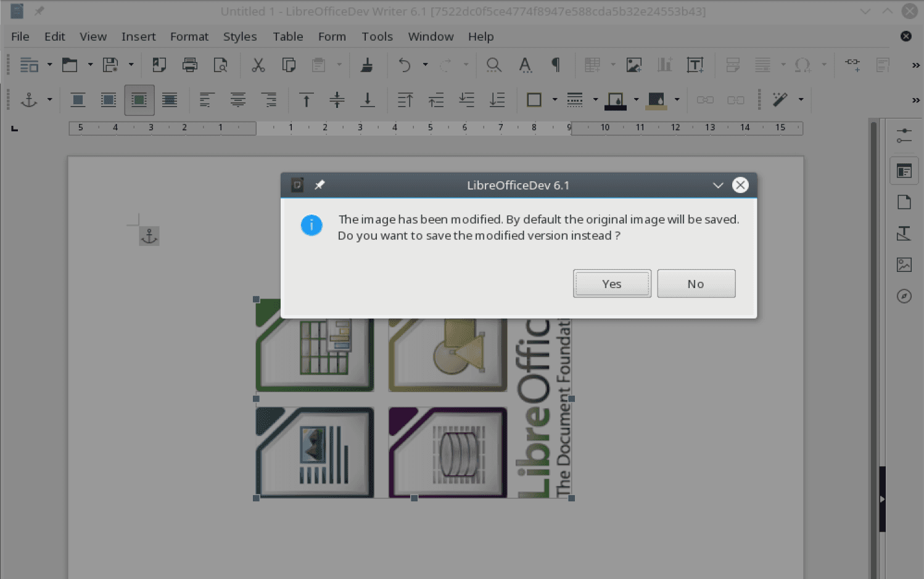Viewport: 924px width, 579px height.
Task: Open the Gallery panel in the sidebar
Action: pos(904,265)
